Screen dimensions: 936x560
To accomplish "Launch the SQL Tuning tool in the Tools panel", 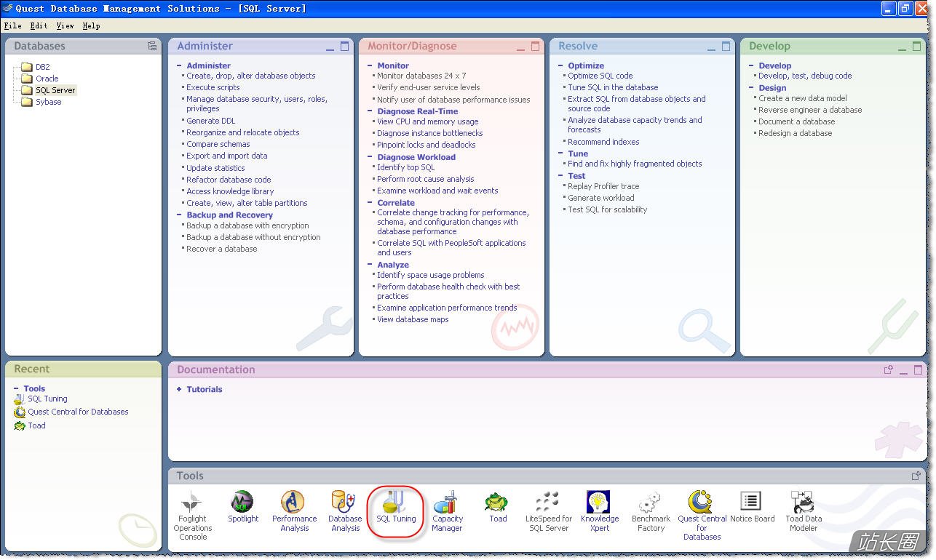I will (395, 502).
